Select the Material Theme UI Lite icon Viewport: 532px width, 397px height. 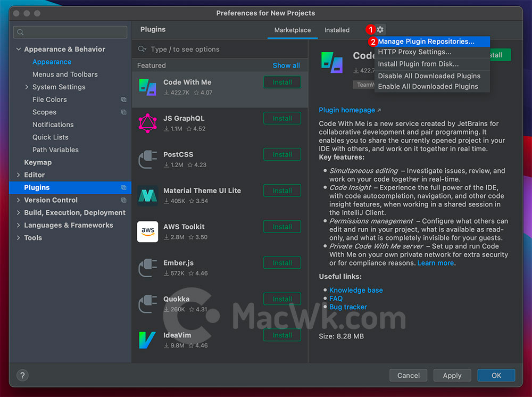[x=147, y=195]
